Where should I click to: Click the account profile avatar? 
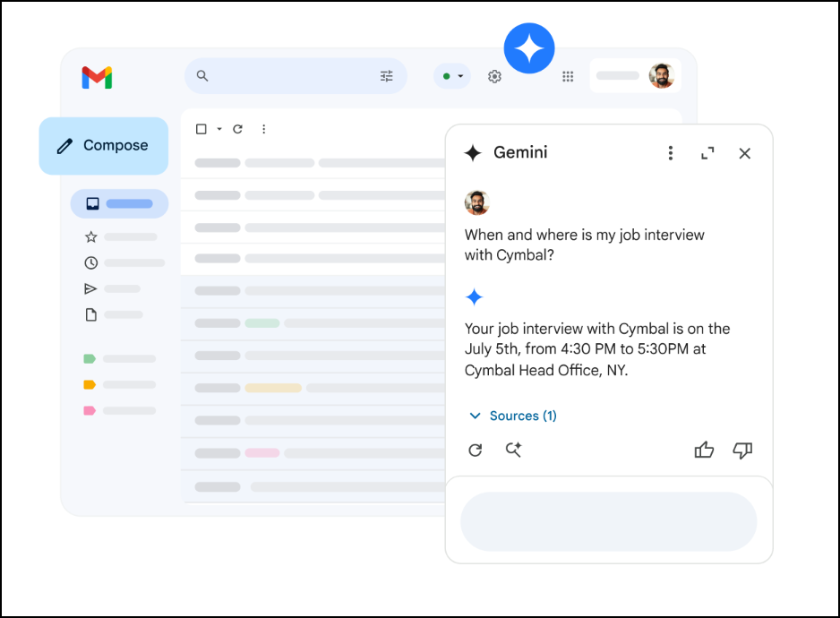(662, 75)
